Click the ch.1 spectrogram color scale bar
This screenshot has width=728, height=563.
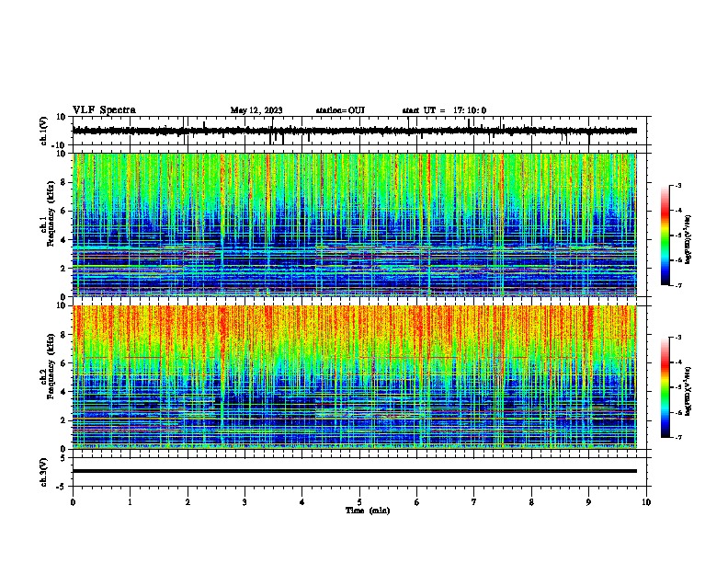coord(665,236)
